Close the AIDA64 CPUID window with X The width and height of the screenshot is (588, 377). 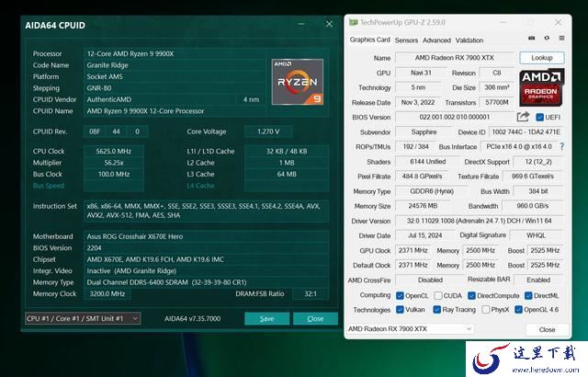point(329,24)
